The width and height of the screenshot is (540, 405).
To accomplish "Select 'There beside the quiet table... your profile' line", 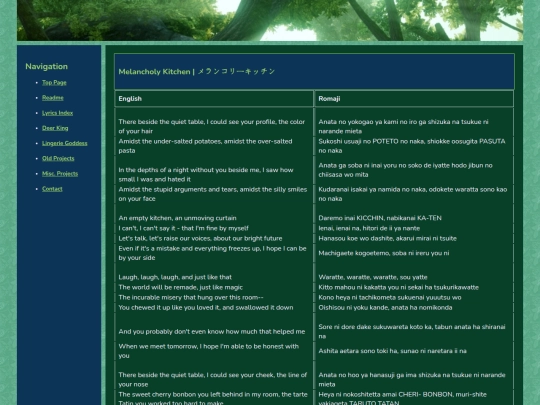I will tap(211, 126).
